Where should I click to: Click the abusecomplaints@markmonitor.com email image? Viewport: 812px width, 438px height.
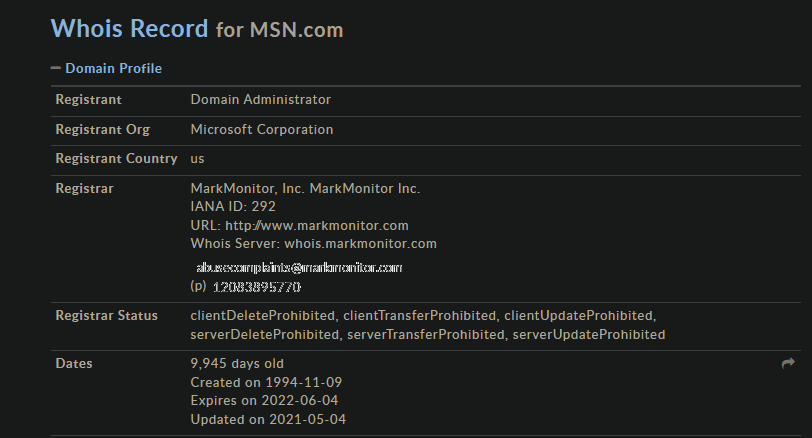(299, 268)
